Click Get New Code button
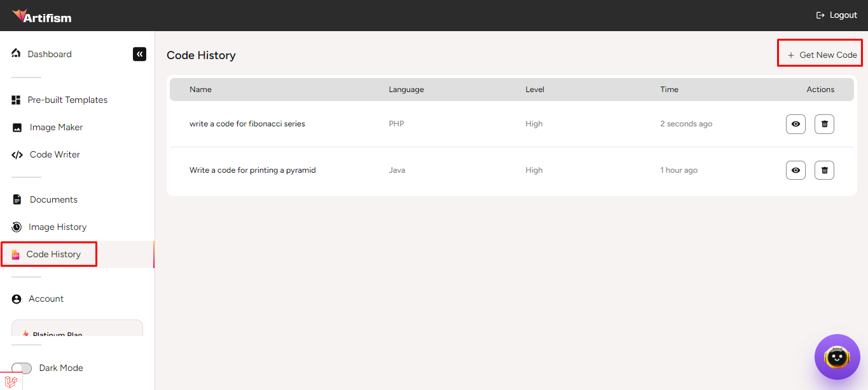868x390 pixels. 822,55
